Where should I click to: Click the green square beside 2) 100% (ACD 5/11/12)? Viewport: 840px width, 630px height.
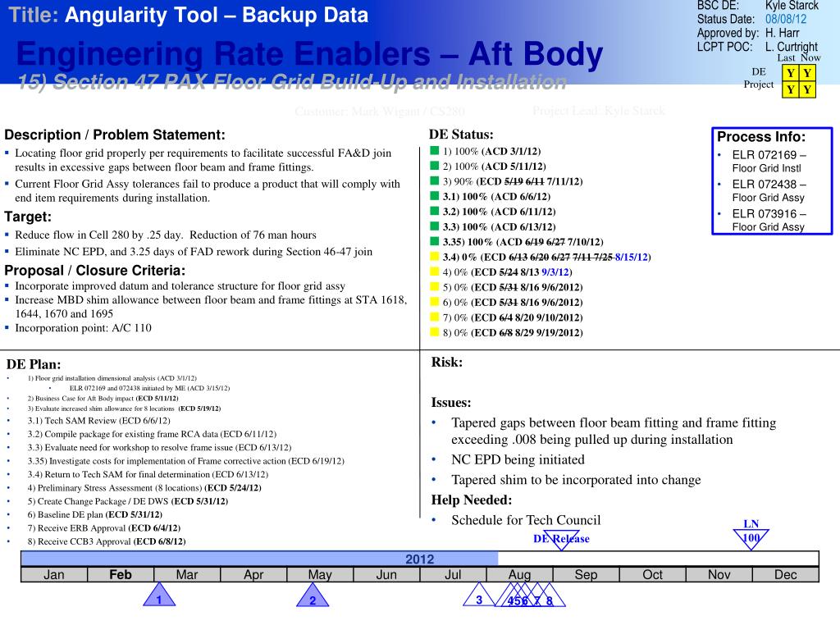pos(435,166)
